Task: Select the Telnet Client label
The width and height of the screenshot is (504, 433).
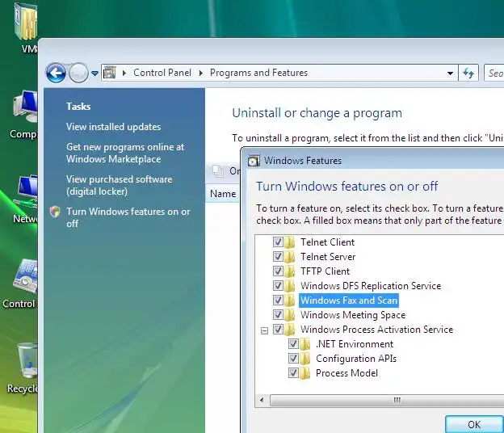Action: (x=328, y=242)
